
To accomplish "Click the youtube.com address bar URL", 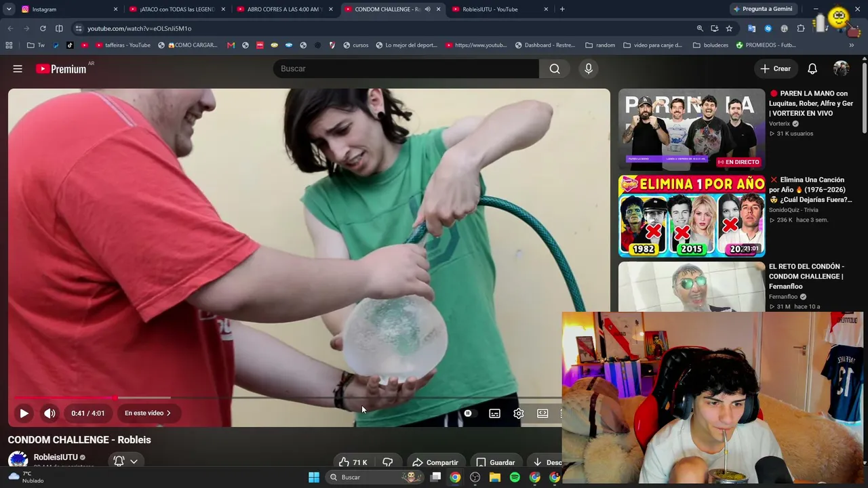I will [x=139, y=28].
